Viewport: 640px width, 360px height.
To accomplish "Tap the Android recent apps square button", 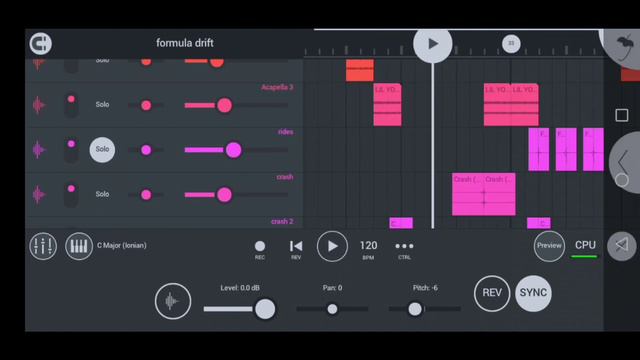I will 622,115.
